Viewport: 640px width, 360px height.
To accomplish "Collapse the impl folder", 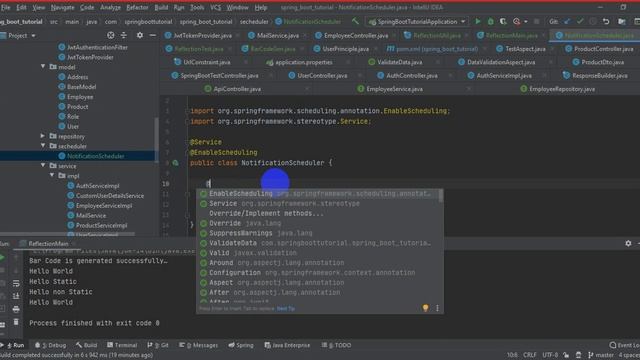I will (x=52, y=175).
